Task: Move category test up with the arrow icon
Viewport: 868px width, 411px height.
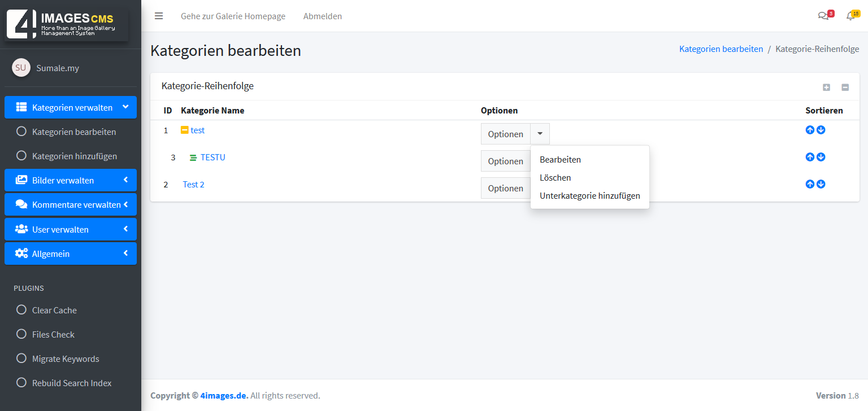Action: [x=810, y=130]
